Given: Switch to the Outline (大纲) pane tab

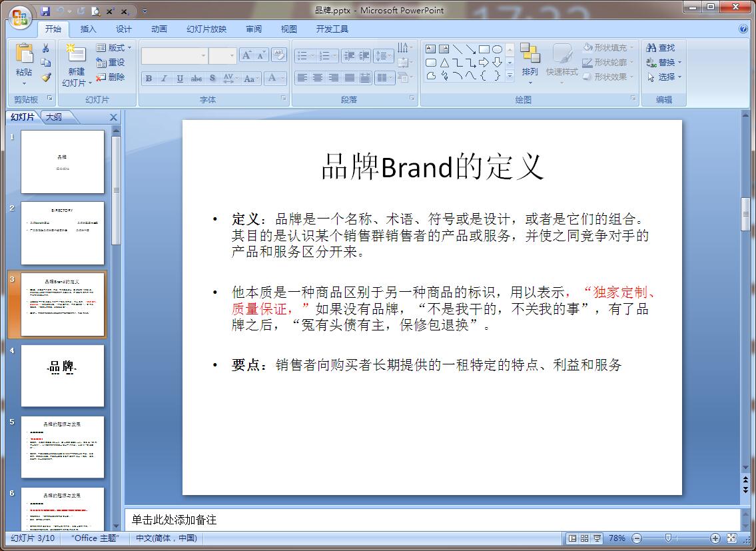Looking at the screenshot, I should coord(54,117).
